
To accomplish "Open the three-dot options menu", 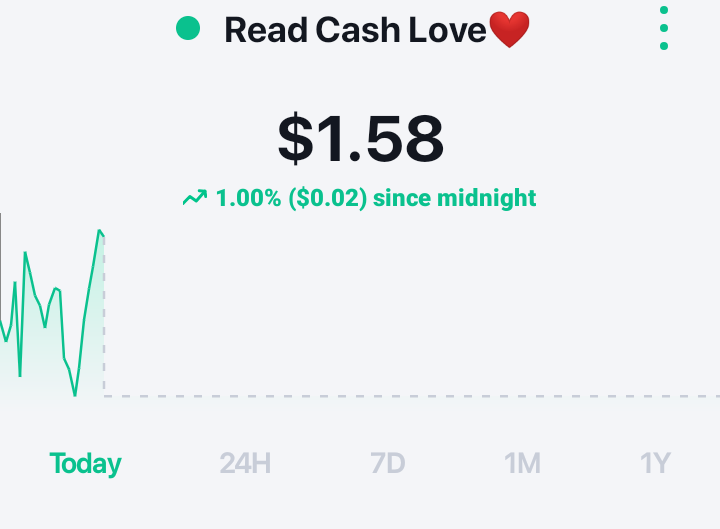I will click(x=664, y=28).
